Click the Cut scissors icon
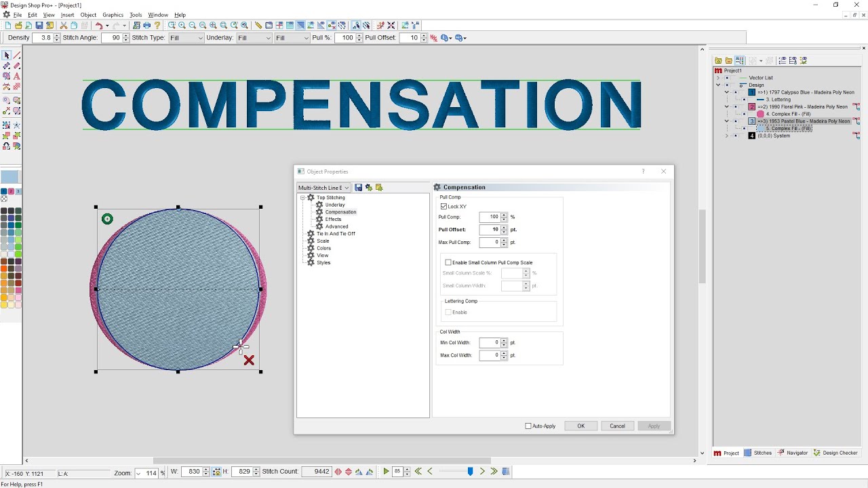 click(64, 26)
